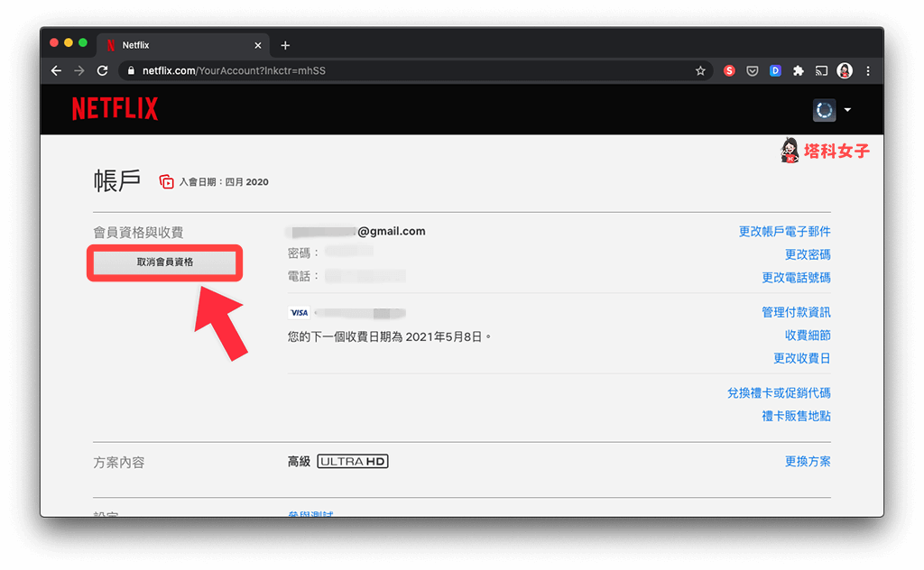Expand the Netflix profile dropdown arrow
This screenshot has width=924, height=570.
[846, 109]
